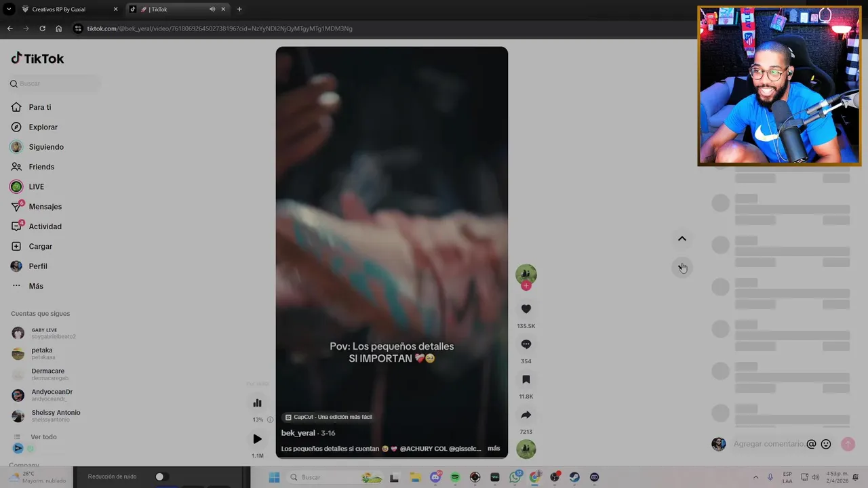868x488 pixels.
Task: Open the browser tab search dropdown
Action: 9,9
